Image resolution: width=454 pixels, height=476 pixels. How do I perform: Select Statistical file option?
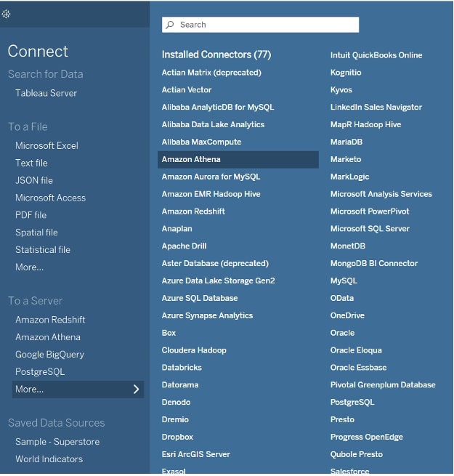click(43, 250)
